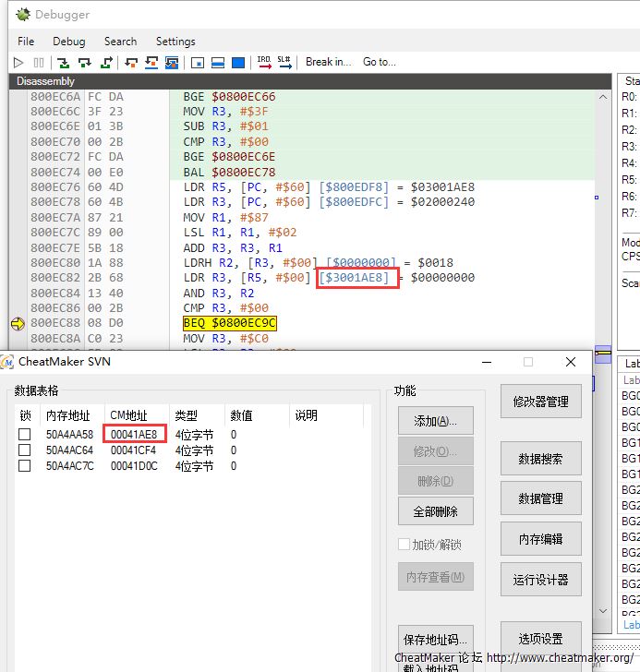This screenshot has height=672, width=640.
Task: Click the Run one frame icon
Action: 238,63
